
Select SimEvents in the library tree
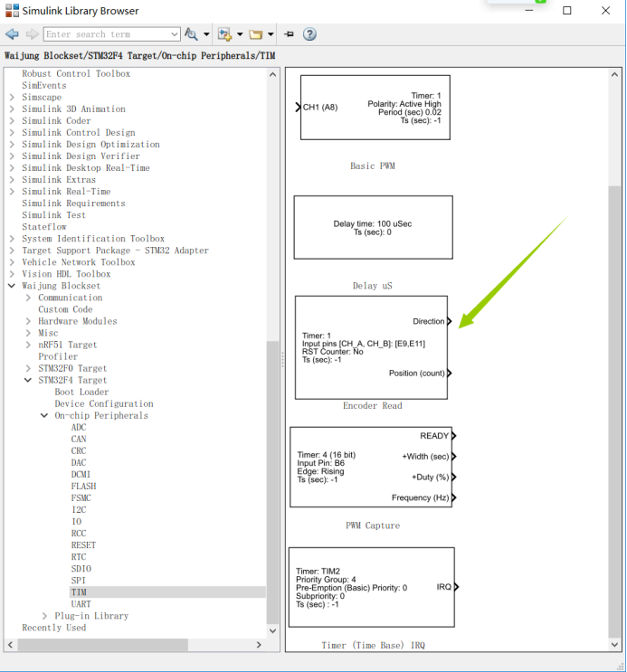click(44, 85)
